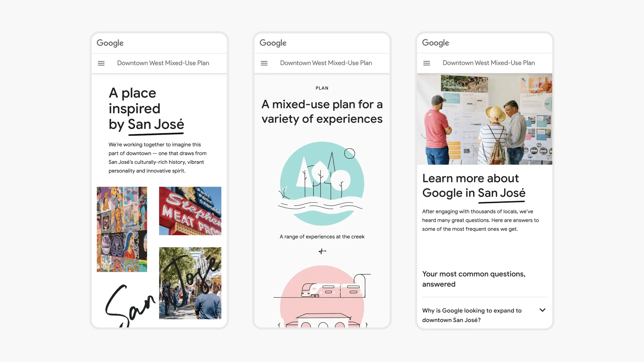Open the hamburger menu on the first screen

[x=101, y=63]
